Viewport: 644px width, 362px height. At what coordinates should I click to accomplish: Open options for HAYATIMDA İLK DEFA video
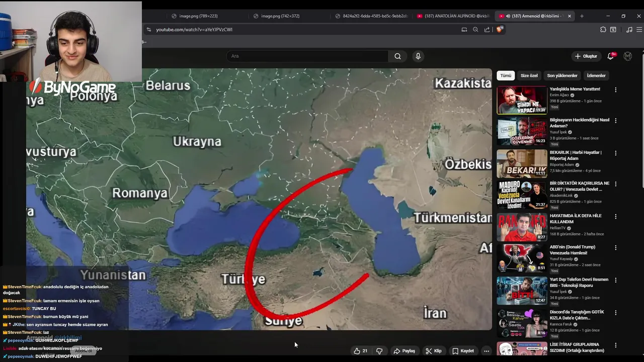(x=615, y=217)
